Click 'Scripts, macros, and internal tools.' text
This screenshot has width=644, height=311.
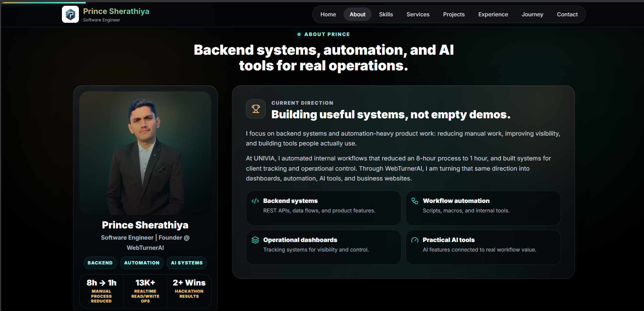(466, 211)
